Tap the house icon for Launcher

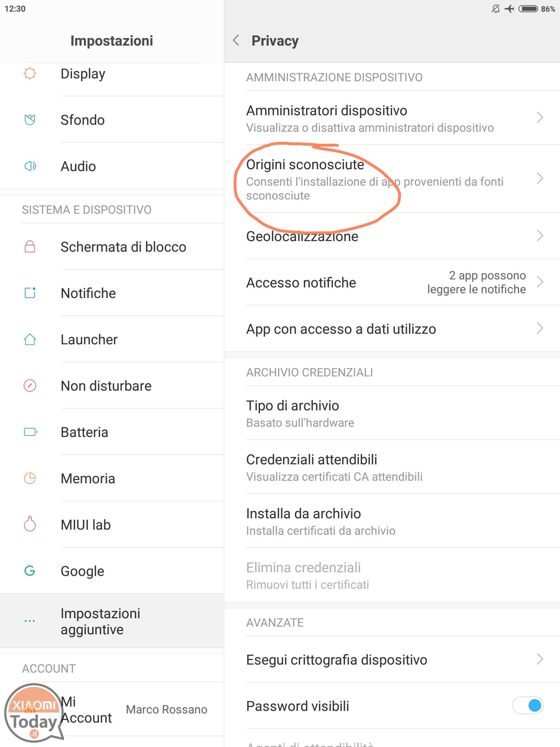(30, 339)
